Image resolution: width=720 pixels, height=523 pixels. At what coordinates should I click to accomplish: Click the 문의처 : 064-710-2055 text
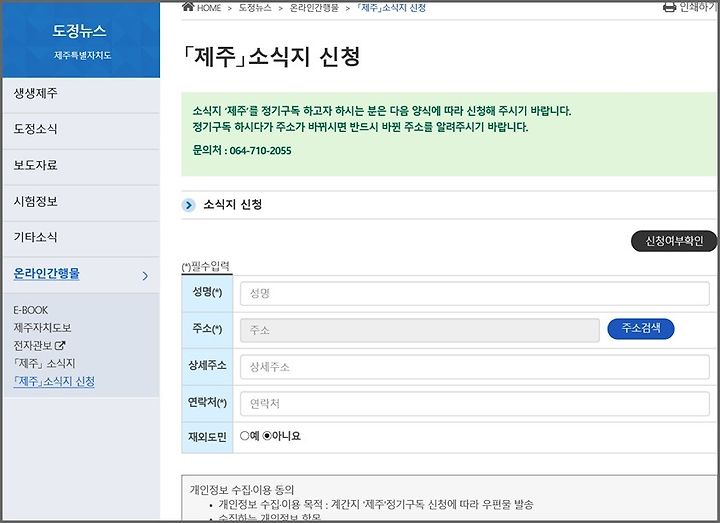[x=242, y=150]
